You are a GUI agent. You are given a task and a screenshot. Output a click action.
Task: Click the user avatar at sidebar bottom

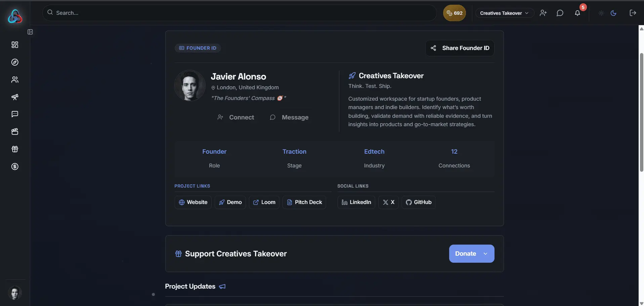[15, 293]
